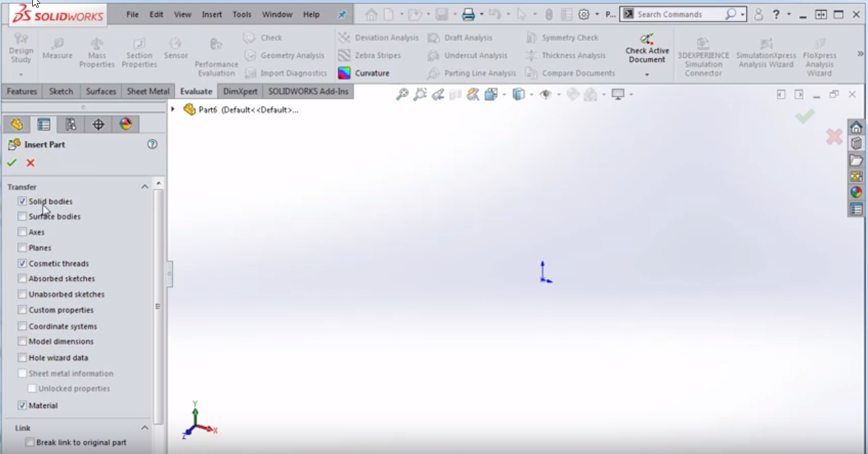Uncheck the Solid bodies checkbox
868x454 pixels.
click(22, 201)
